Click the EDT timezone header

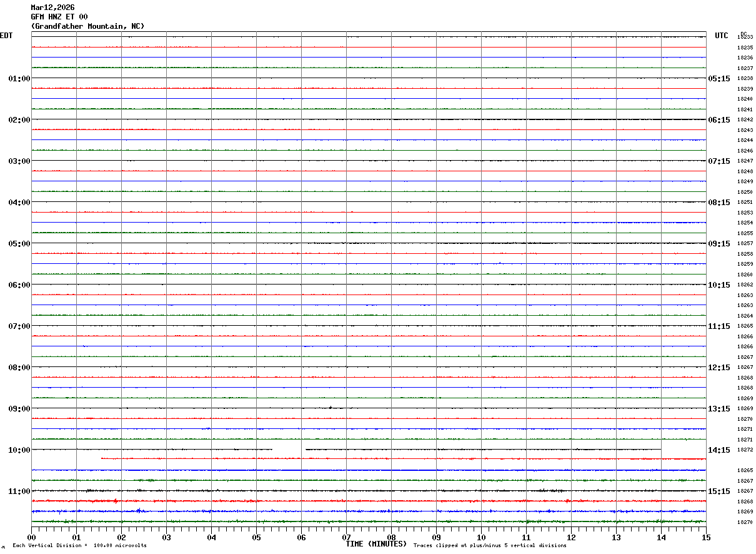pos(6,36)
